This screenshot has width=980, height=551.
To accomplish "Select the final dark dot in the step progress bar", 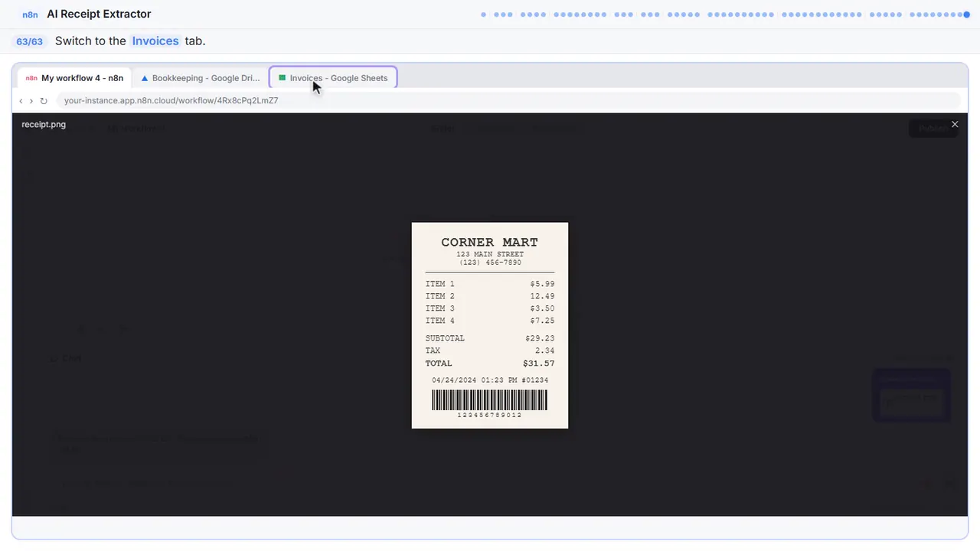I will [968, 15].
